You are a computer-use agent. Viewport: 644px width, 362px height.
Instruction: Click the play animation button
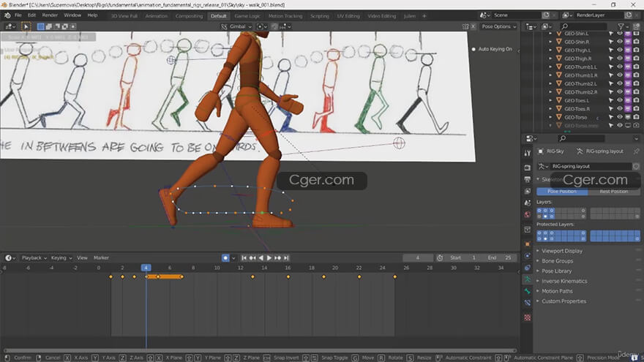(x=269, y=257)
